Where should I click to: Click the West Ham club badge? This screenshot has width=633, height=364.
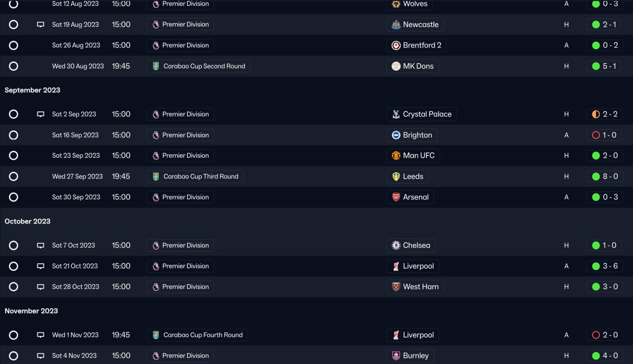click(396, 287)
